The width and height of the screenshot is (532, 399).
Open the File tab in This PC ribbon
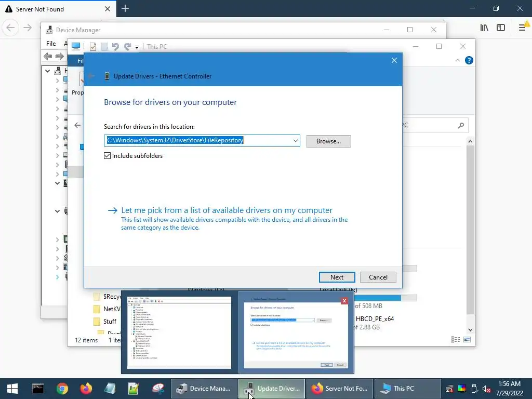(76, 60)
